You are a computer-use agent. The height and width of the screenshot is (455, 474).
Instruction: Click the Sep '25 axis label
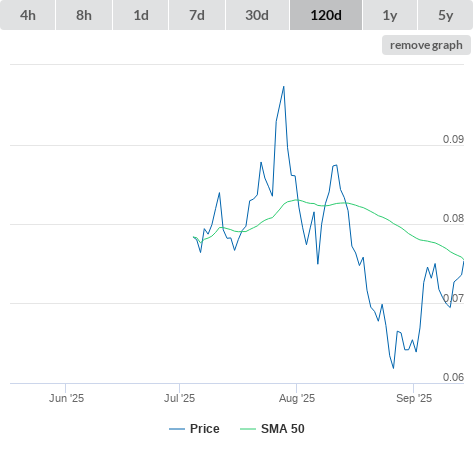coord(414,398)
